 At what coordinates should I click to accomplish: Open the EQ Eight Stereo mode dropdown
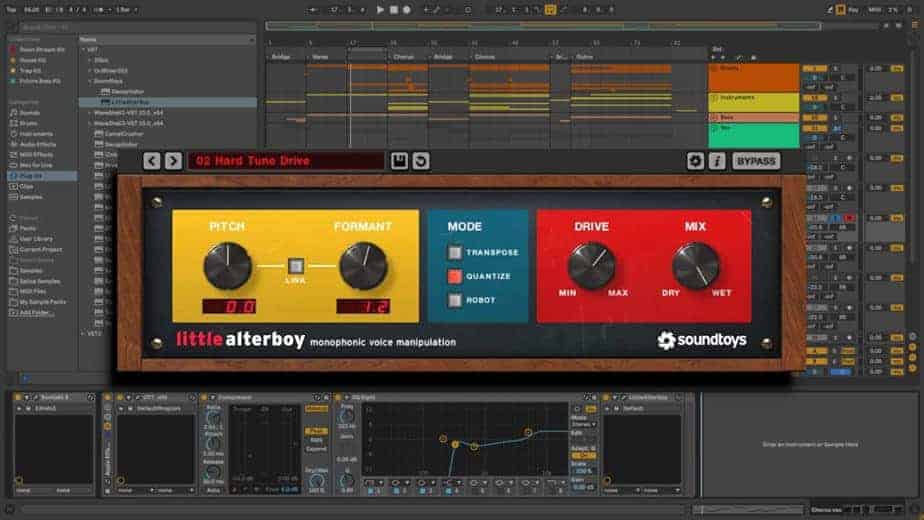point(584,424)
